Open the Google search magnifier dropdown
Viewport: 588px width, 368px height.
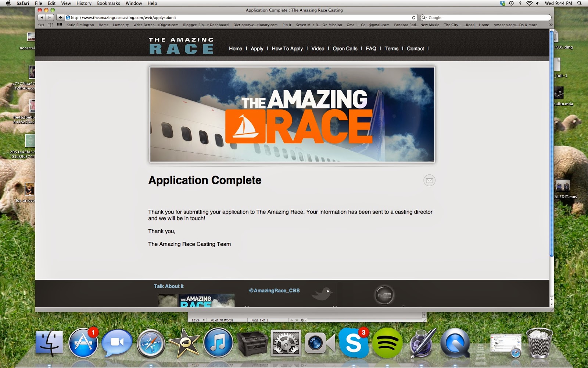click(424, 17)
